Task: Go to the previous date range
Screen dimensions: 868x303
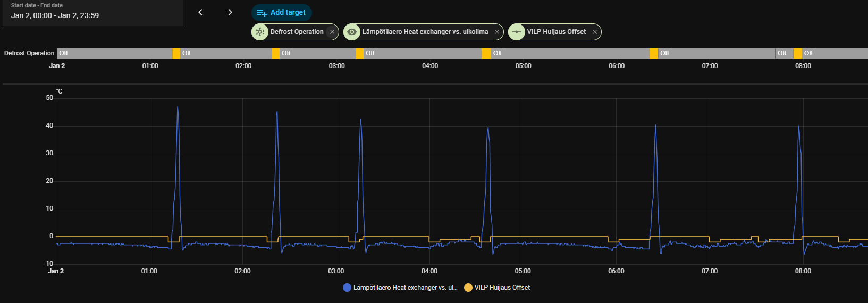Action: tap(200, 12)
